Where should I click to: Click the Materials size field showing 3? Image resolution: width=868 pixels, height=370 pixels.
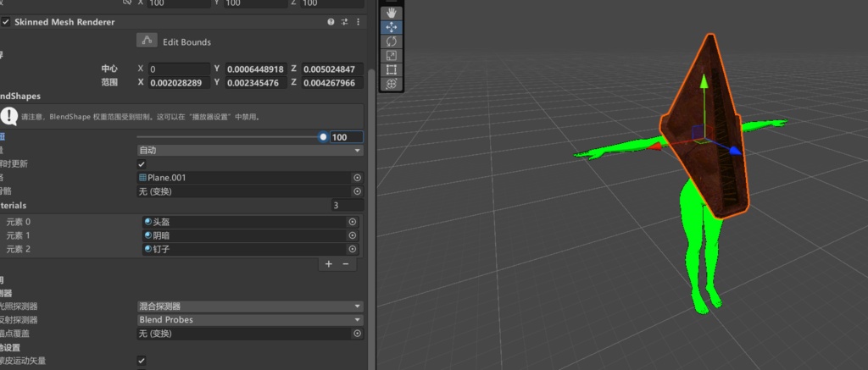[347, 205]
